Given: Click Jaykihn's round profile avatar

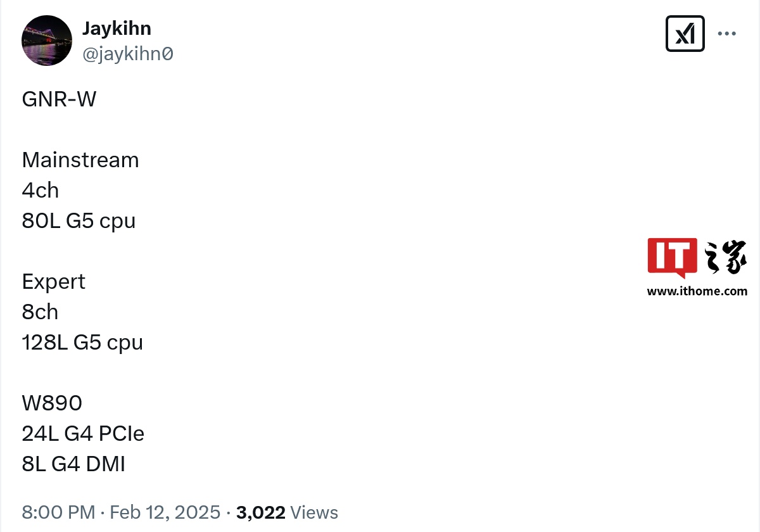Looking at the screenshot, I should 47,41.
